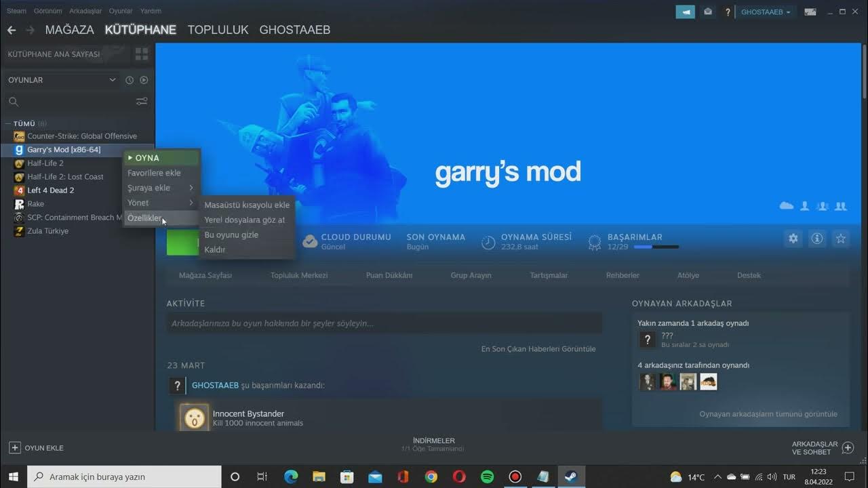The image size is (868, 488).
Task: Click the Innocent Bystander achievement icon
Action: (195, 418)
